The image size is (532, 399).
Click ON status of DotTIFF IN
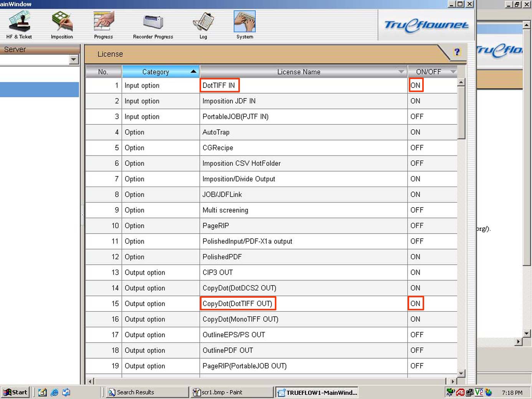pyautogui.click(x=415, y=85)
